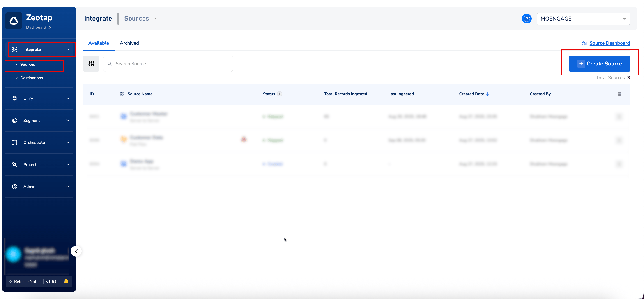Open the Source Dashboard link
644x299 pixels.
pyautogui.click(x=609, y=43)
